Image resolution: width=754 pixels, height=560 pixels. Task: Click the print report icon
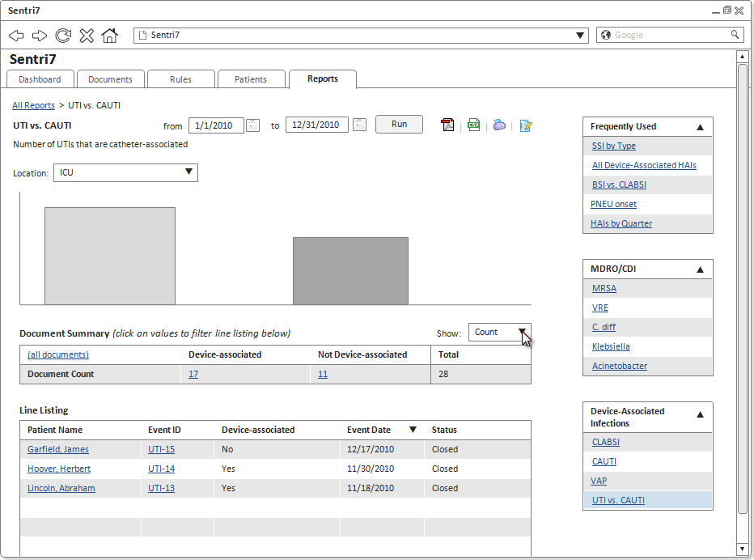pos(499,125)
